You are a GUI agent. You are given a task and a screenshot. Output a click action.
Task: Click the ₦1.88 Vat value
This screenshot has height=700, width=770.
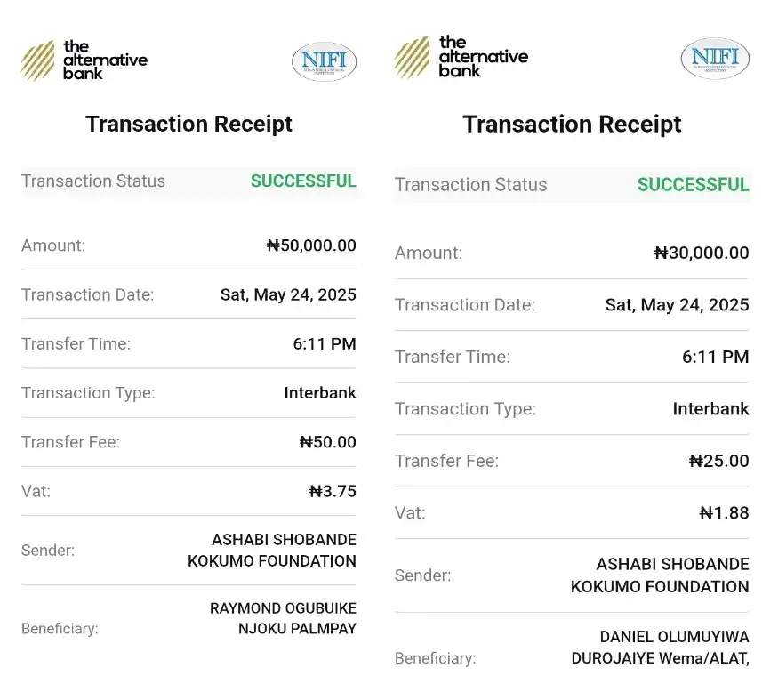[x=724, y=513]
